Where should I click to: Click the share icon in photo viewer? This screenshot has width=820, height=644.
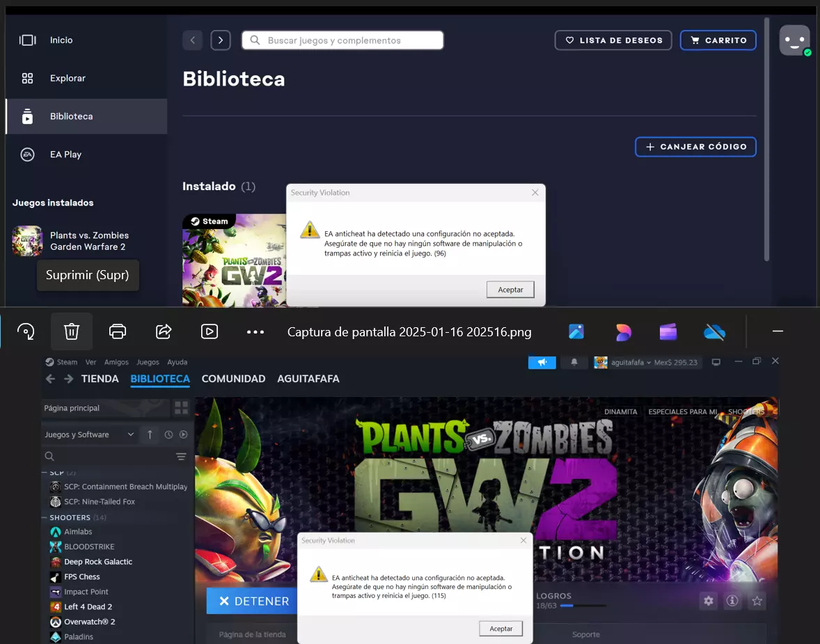pyautogui.click(x=164, y=331)
